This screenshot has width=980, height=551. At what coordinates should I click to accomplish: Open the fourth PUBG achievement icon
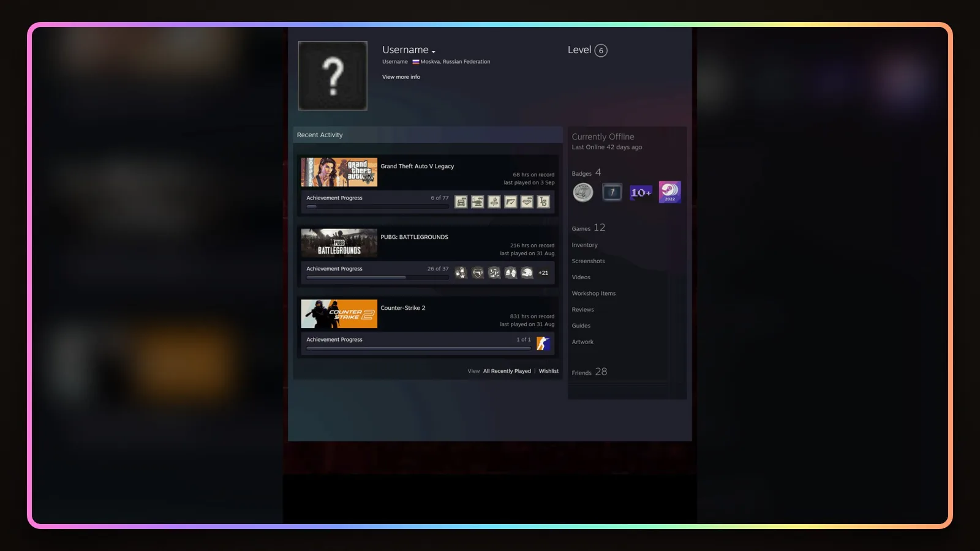pyautogui.click(x=511, y=273)
